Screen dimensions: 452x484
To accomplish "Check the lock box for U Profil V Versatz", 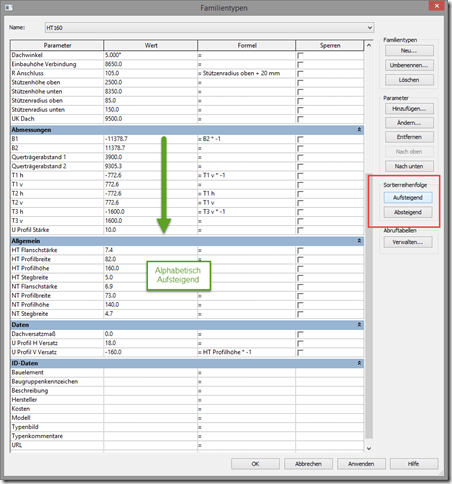I will pos(300,352).
